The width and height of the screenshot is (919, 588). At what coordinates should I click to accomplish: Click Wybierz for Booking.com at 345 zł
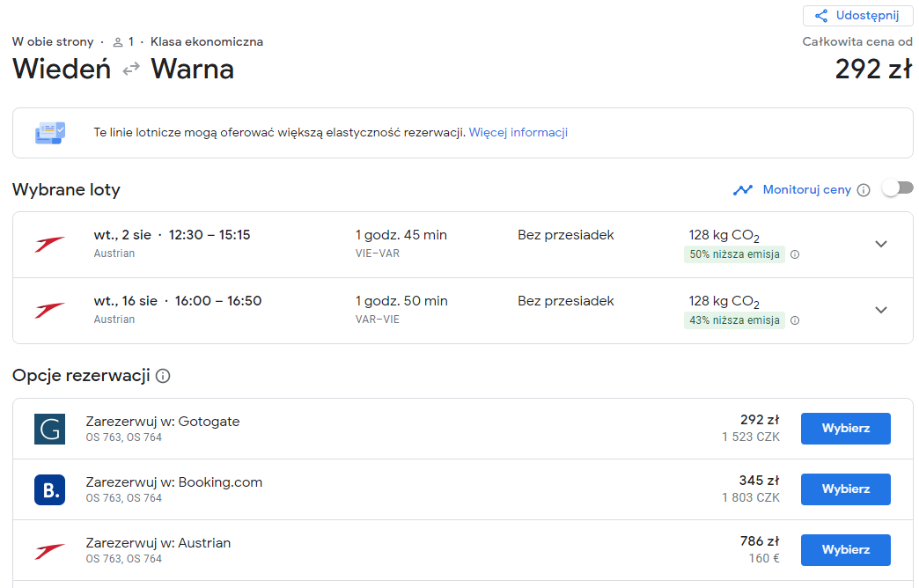pyautogui.click(x=846, y=489)
